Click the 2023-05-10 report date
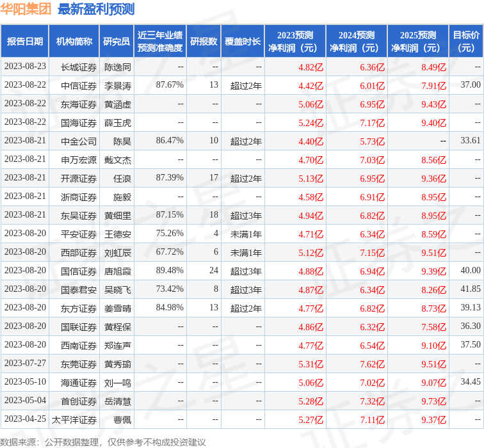Viewport: 484px width, 448px height. coord(25,381)
